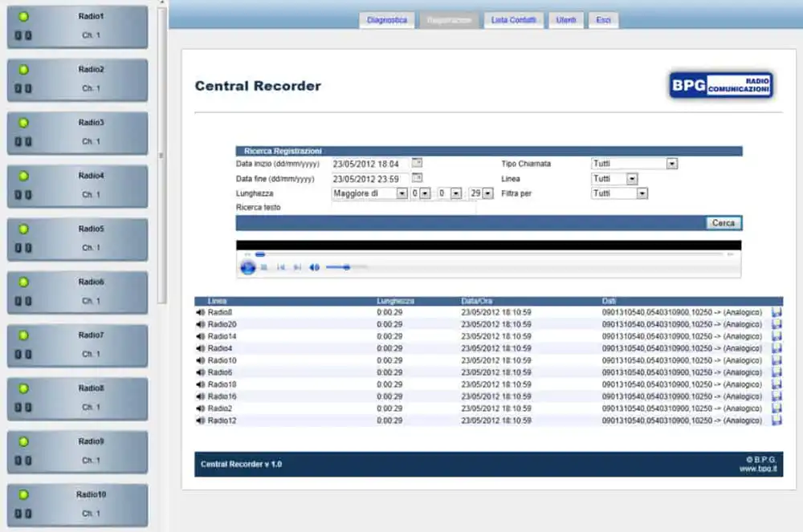The height and width of the screenshot is (532, 803).
Task: Switch to the Diagnostica tab
Action: coord(388,19)
